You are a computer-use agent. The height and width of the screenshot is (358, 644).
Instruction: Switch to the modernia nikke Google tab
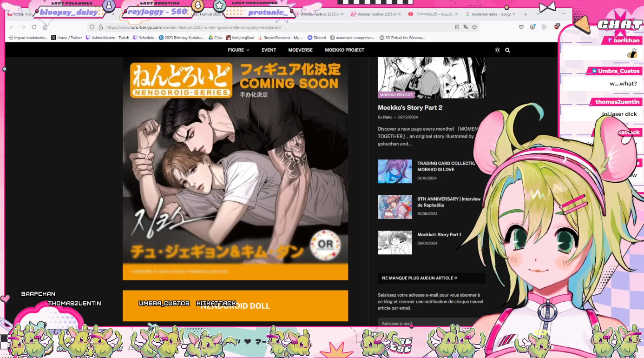point(490,14)
